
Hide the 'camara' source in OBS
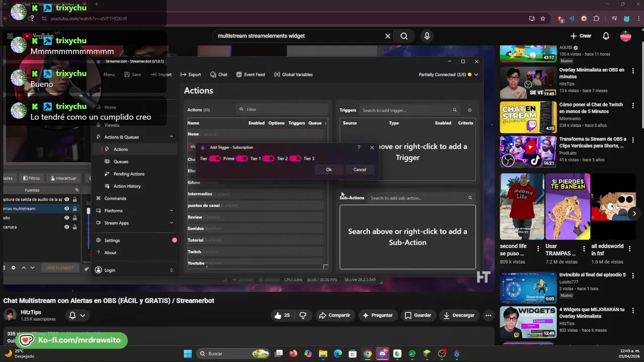(66, 227)
